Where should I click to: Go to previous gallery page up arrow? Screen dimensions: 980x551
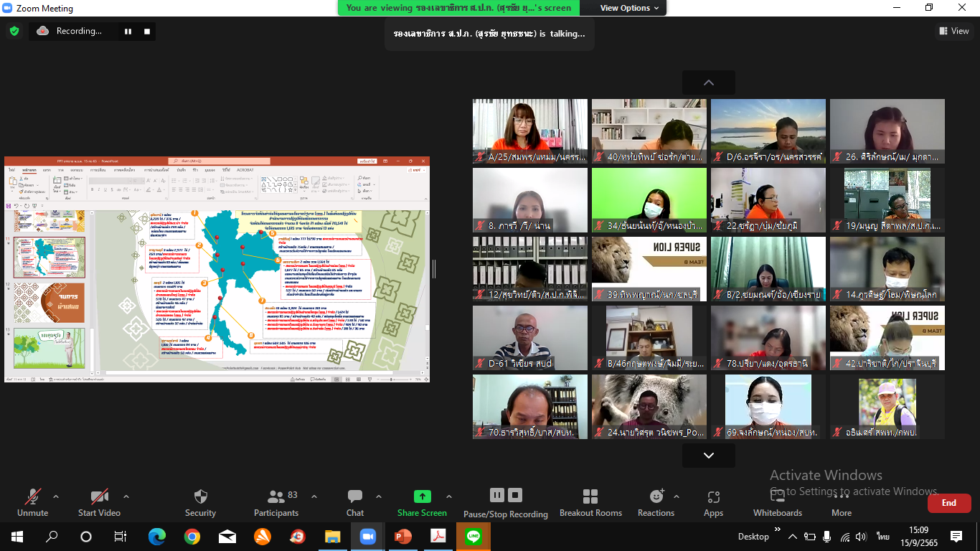tap(709, 83)
